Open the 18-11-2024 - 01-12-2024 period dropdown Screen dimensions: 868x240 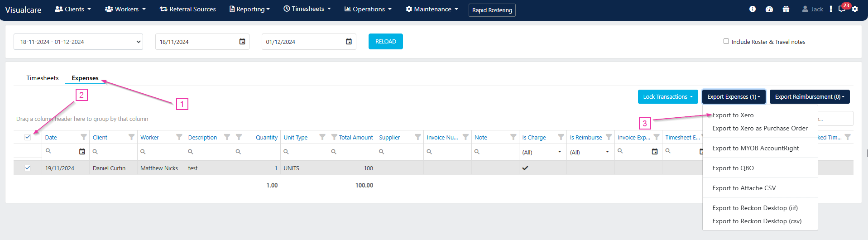(x=78, y=42)
